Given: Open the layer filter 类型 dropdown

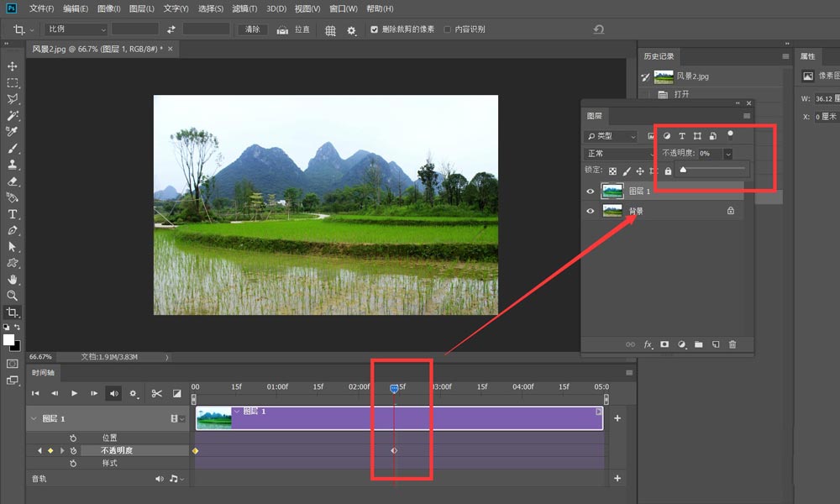Looking at the screenshot, I should click(611, 136).
